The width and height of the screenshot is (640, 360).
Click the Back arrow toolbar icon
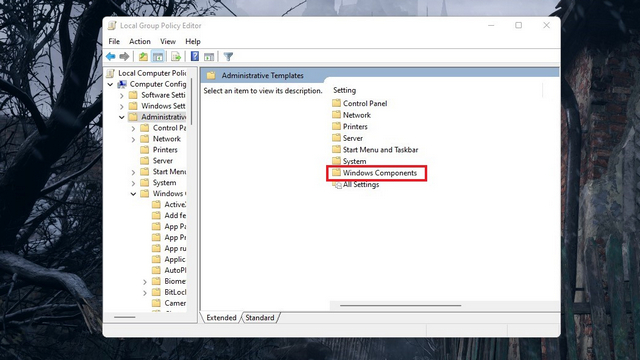coord(110,56)
